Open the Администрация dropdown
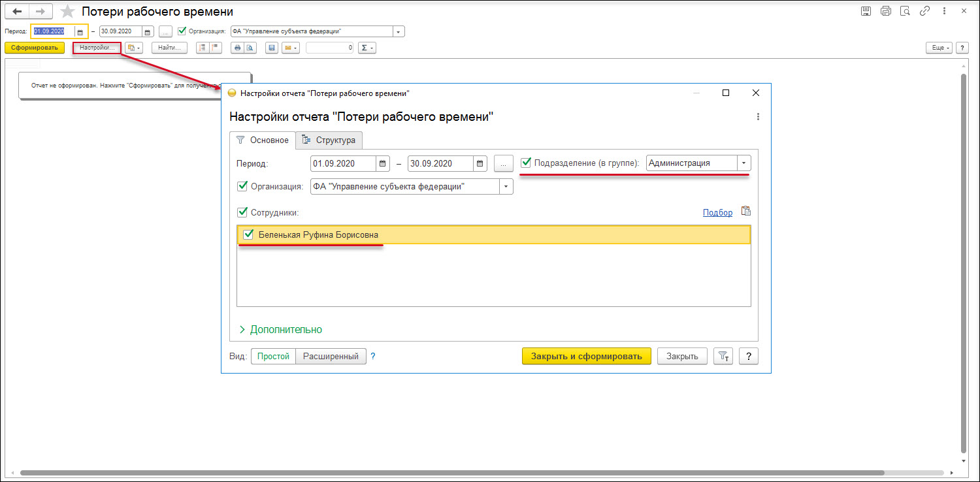The image size is (980, 482). [x=744, y=163]
